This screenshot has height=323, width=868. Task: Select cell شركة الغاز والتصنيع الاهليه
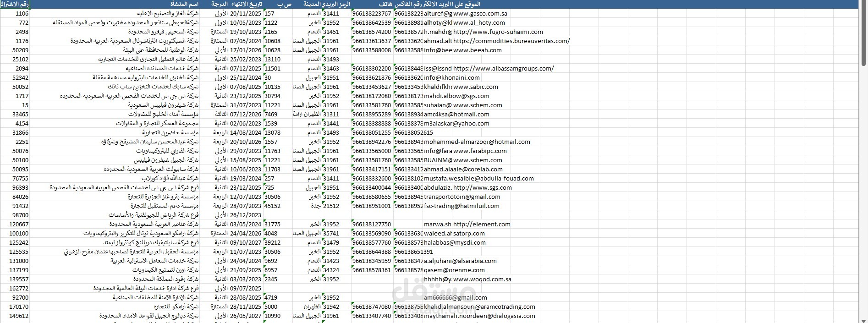tap(115, 13)
